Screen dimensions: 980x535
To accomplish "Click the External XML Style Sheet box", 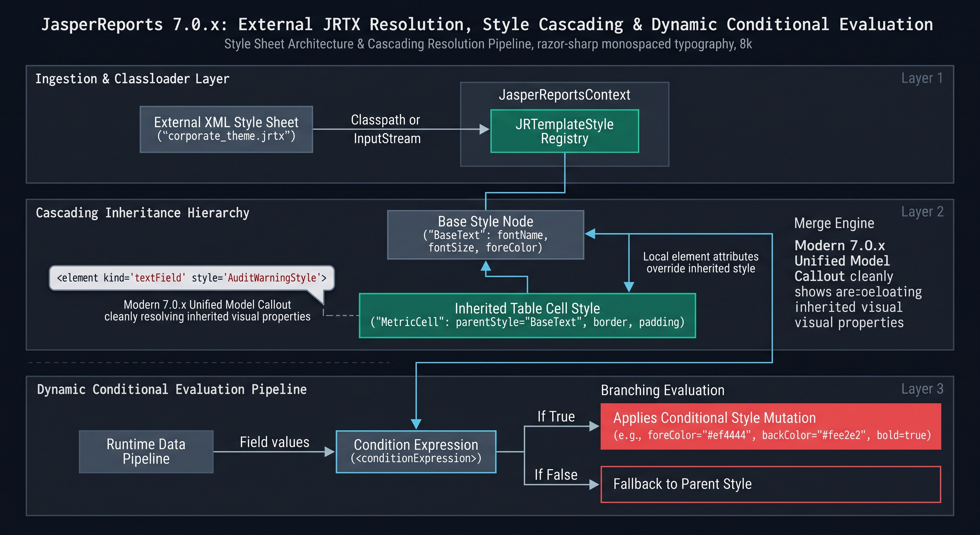I will click(226, 130).
